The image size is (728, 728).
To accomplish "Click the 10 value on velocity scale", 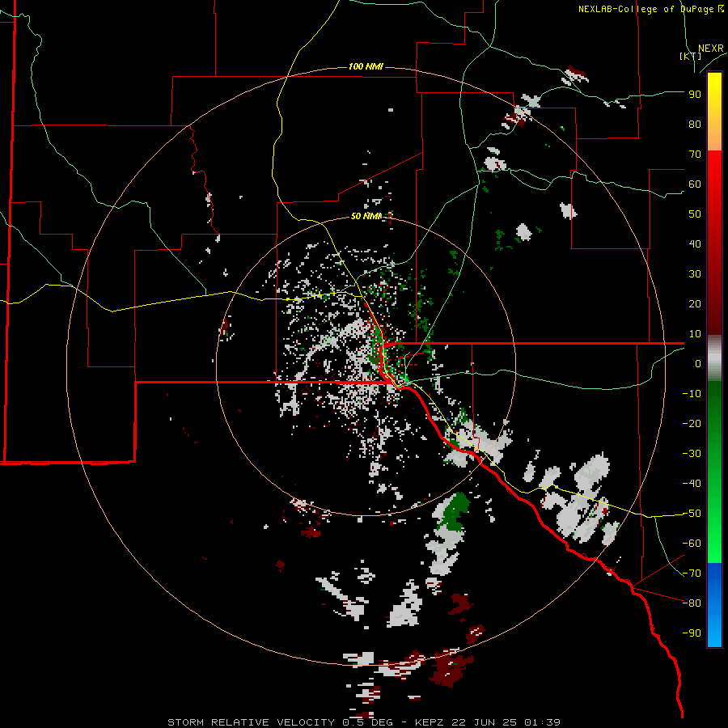I will click(695, 334).
